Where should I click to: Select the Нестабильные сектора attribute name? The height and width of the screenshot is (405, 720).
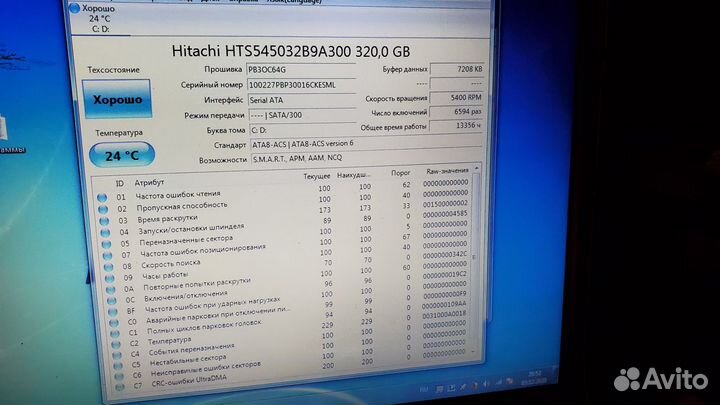click(x=188, y=360)
